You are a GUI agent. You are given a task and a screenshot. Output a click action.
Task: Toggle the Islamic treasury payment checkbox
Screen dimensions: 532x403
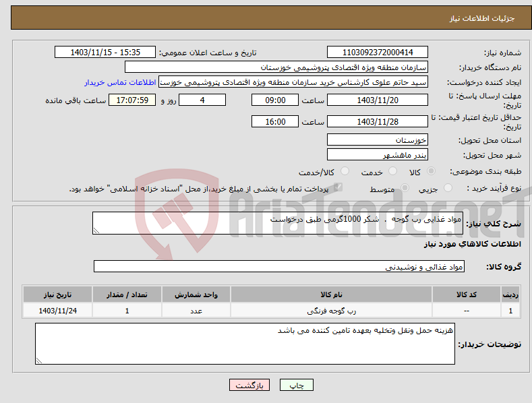click(x=338, y=187)
